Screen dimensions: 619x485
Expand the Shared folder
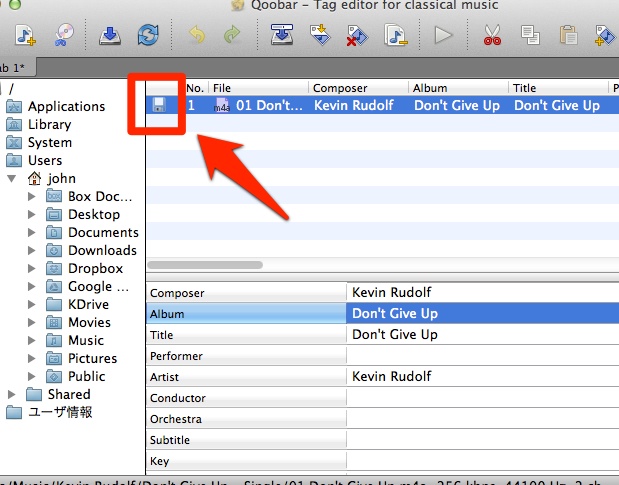point(12,394)
